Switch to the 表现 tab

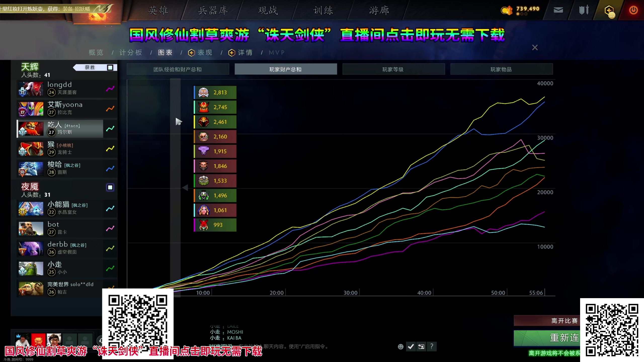point(200,53)
